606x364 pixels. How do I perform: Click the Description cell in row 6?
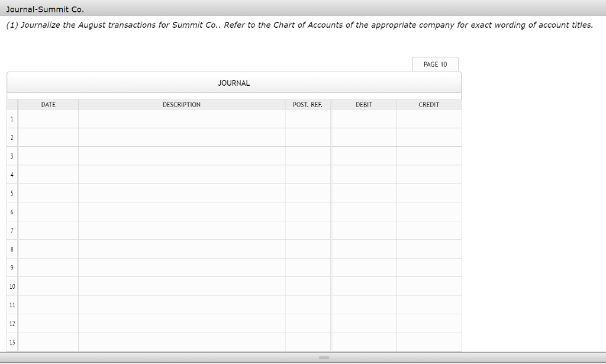182,212
